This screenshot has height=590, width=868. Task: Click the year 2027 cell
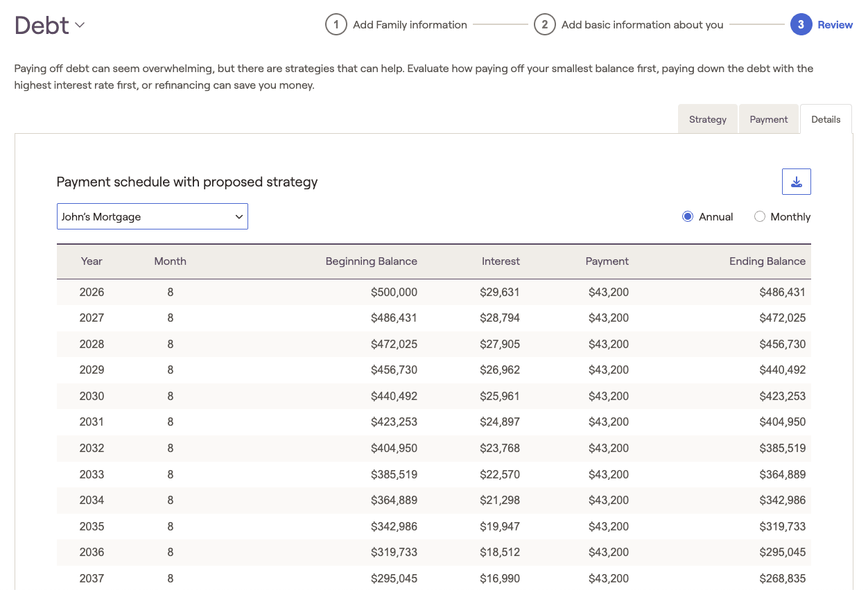[92, 318]
